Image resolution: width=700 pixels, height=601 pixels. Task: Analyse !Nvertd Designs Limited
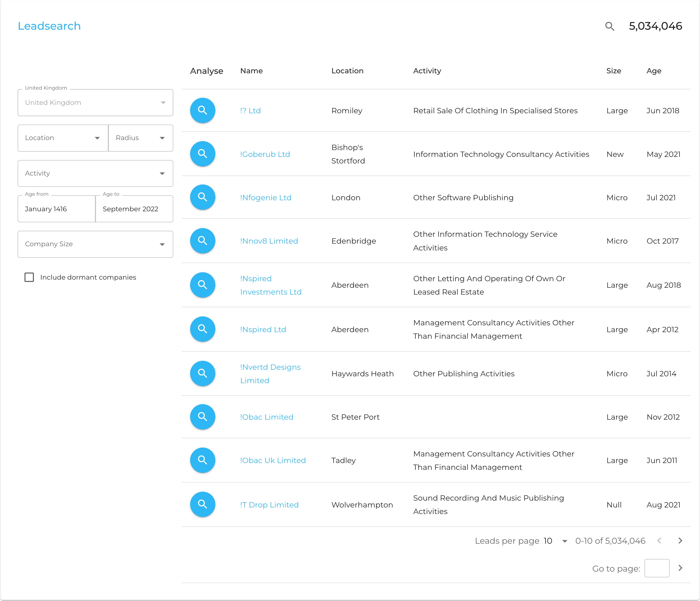point(203,373)
